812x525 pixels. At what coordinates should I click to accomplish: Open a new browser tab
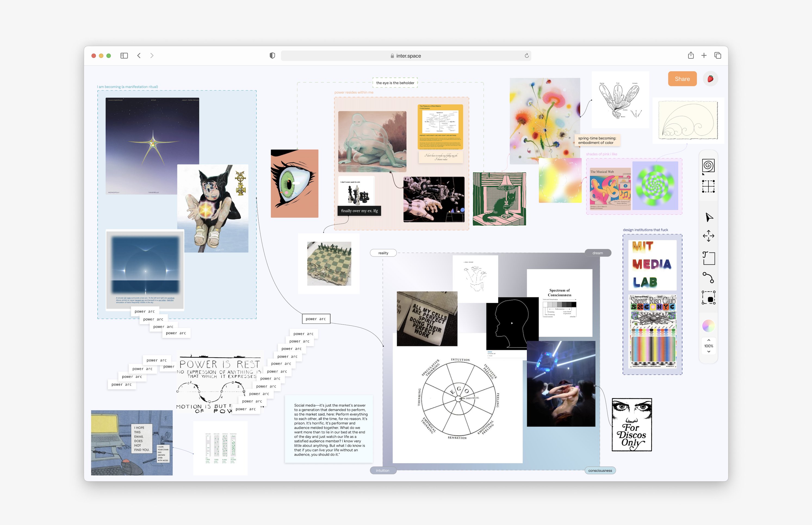(x=704, y=55)
